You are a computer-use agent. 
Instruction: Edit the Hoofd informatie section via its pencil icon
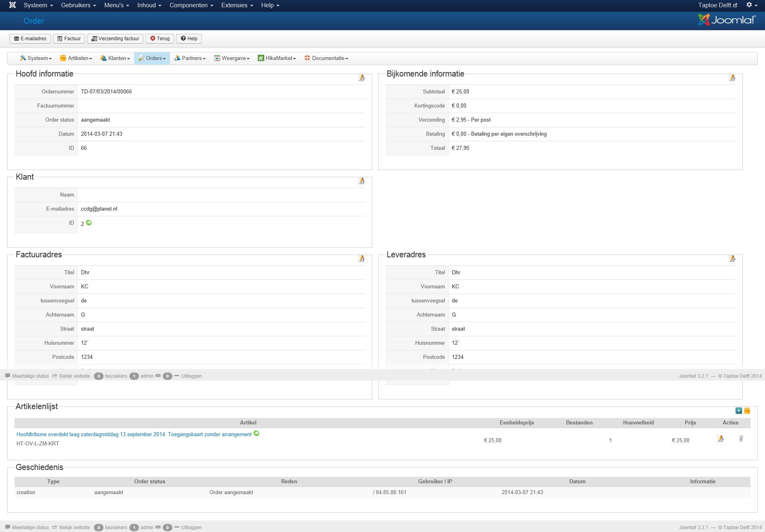tap(361, 78)
